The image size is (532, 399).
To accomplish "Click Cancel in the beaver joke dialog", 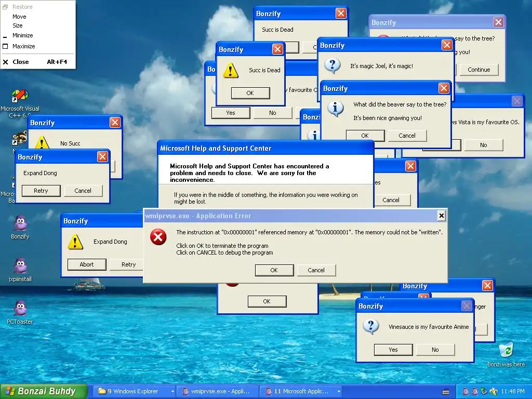I will [407, 136].
